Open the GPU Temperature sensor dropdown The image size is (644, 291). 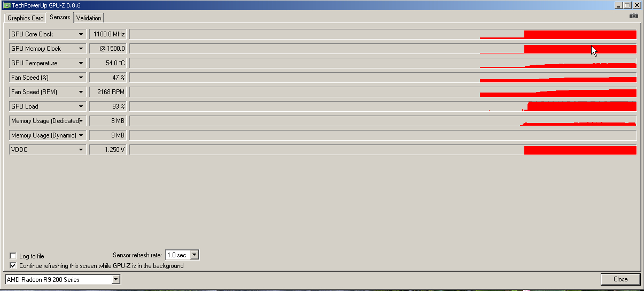[x=48, y=63]
